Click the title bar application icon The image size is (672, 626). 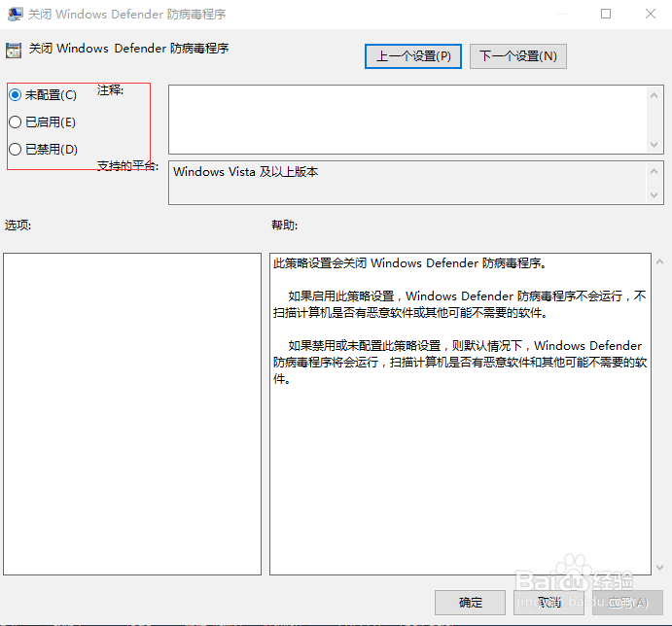(x=15, y=15)
